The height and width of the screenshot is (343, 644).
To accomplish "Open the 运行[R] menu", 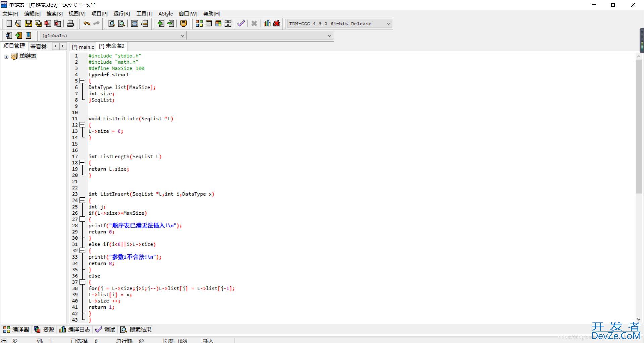I will pos(122,14).
